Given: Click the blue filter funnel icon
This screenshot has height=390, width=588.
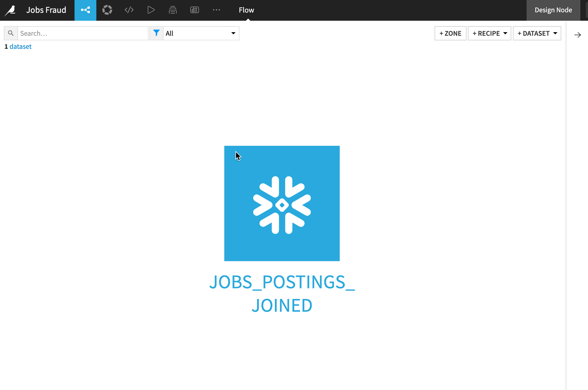Looking at the screenshot, I should 156,33.
